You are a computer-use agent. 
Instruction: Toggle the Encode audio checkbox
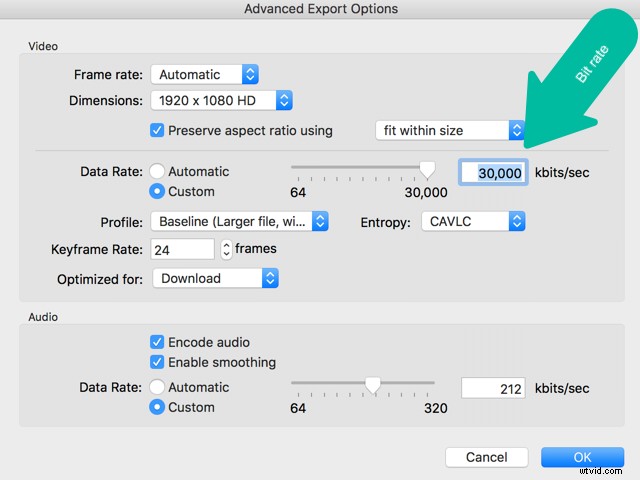tap(157, 342)
